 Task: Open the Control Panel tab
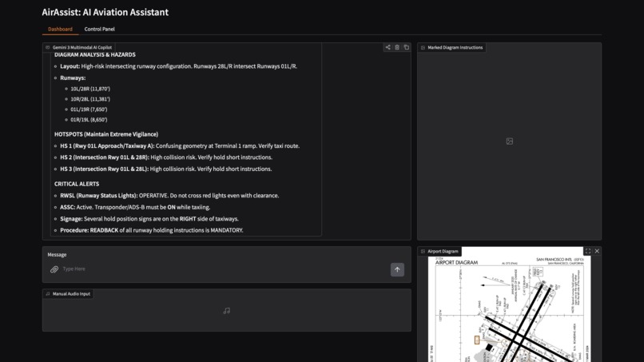coord(99,30)
